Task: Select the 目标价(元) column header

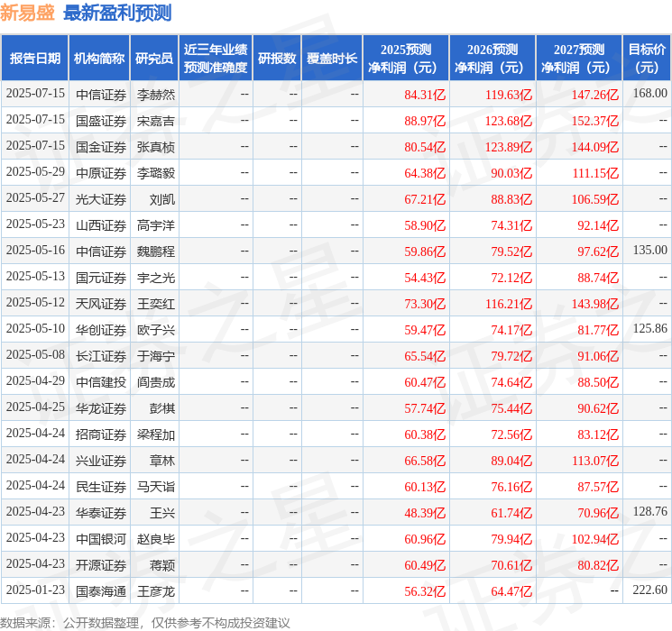Action: (x=647, y=59)
